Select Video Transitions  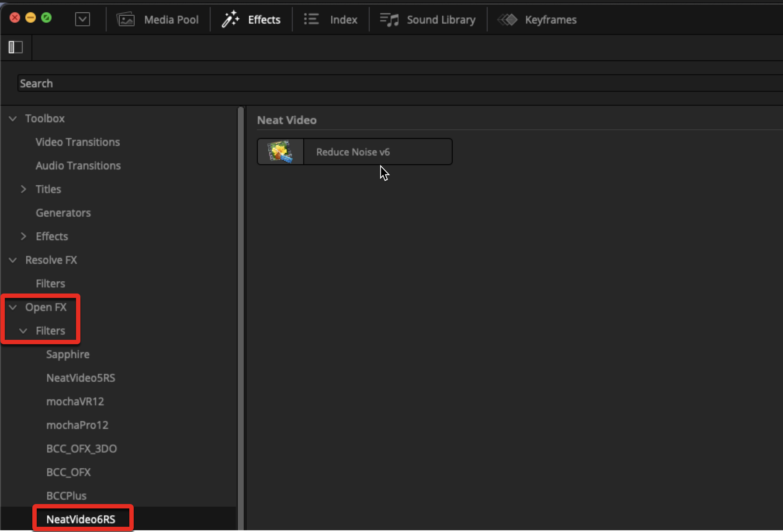(x=78, y=142)
